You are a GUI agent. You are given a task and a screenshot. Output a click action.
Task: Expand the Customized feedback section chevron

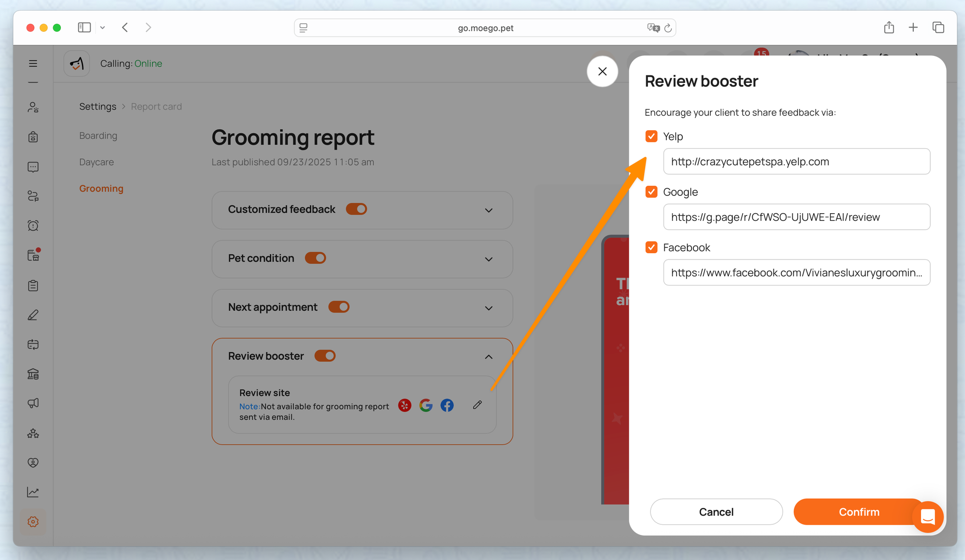click(x=488, y=210)
